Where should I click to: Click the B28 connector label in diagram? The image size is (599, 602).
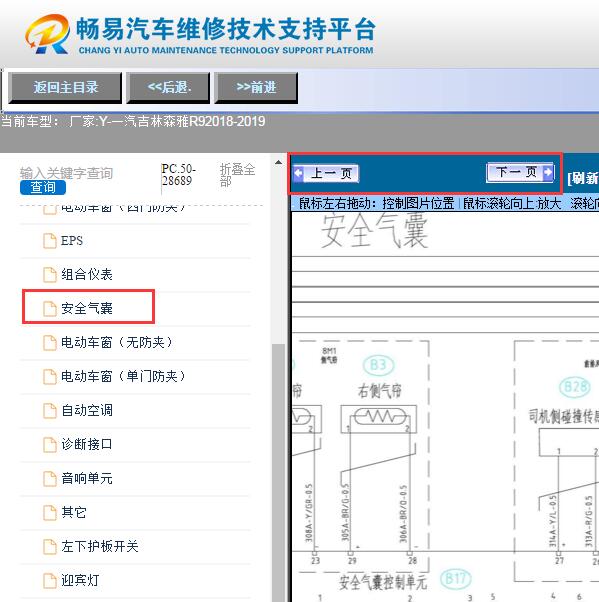[x=575, y=387]
